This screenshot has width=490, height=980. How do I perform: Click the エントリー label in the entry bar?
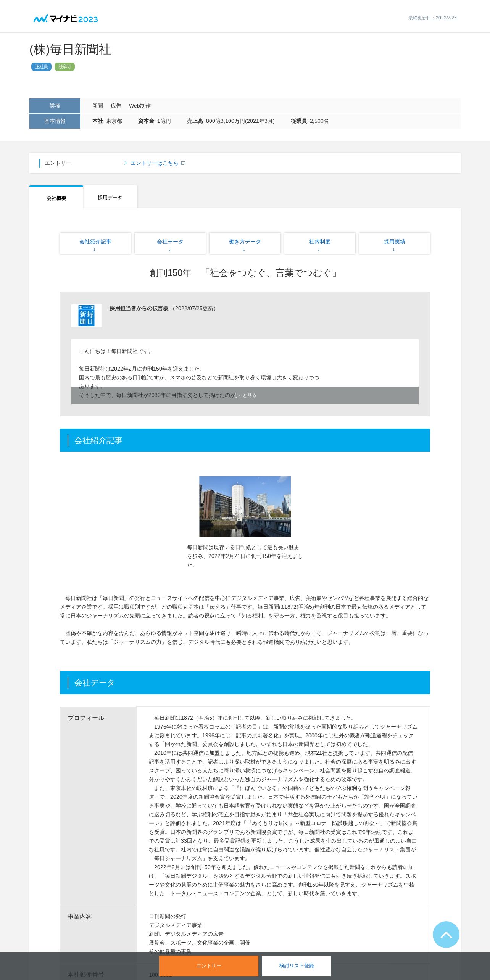click(x=58, y=163)
